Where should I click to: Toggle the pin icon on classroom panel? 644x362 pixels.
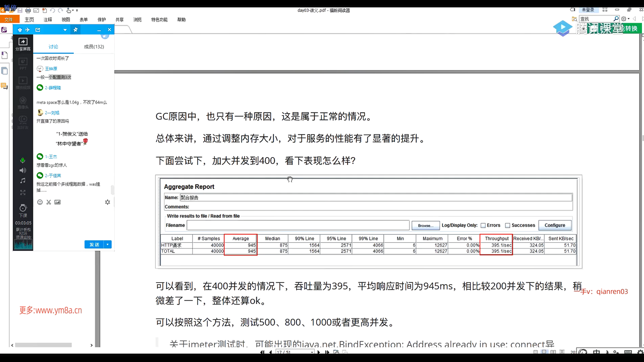pyautogui.click(x=75, y=30)
